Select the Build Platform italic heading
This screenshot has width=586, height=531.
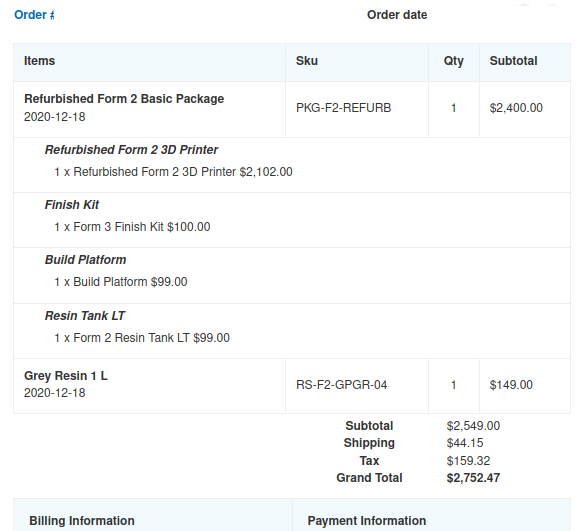pyautogui.click(x=85, y=260)
